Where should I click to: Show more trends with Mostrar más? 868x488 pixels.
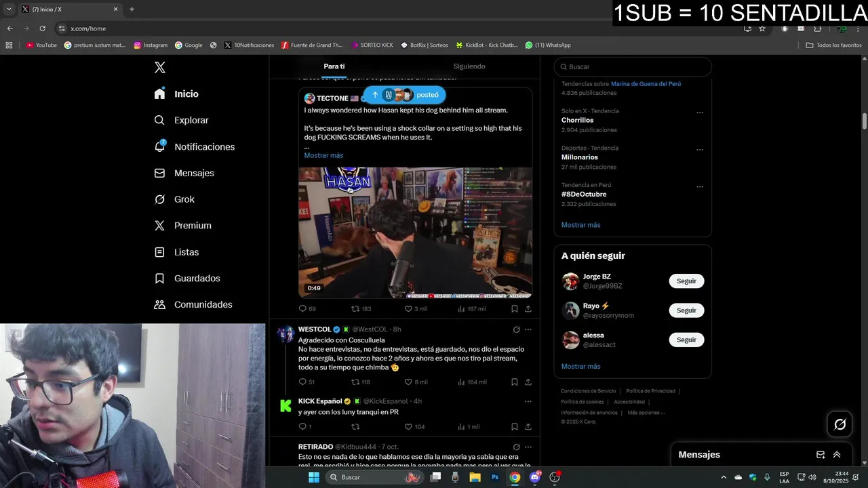click(x=580, y=225)
